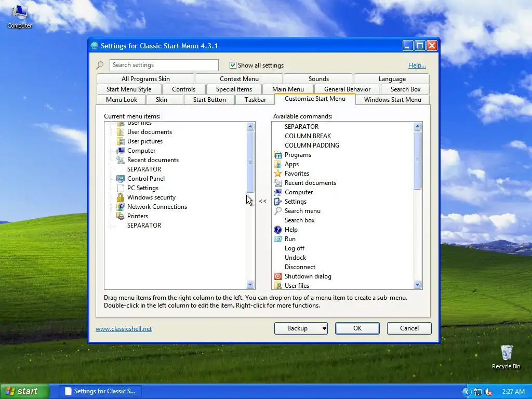Click the Cancel button

click(x=409, y=328)
